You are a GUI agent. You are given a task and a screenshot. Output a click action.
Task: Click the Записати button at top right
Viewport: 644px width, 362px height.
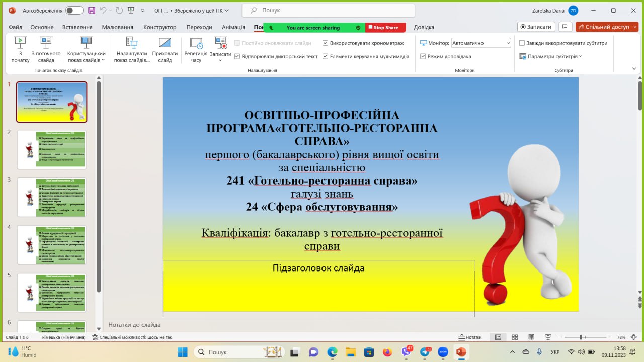(x=536, y=27)
